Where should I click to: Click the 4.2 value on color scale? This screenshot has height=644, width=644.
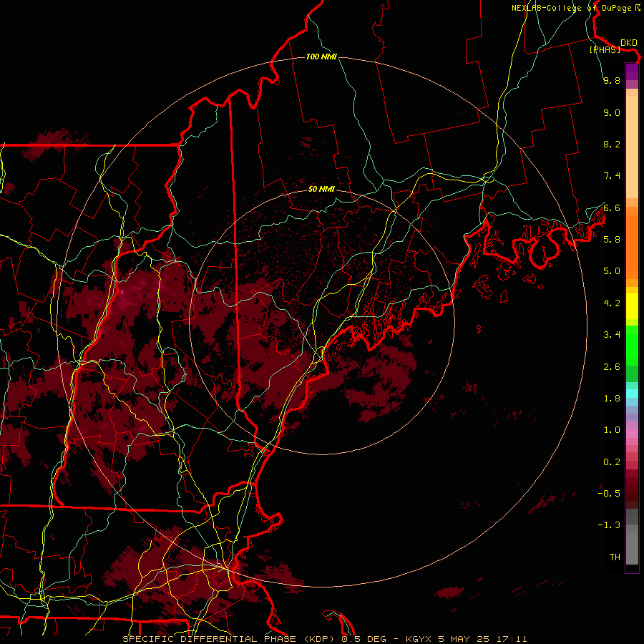(x=612, y=303)
